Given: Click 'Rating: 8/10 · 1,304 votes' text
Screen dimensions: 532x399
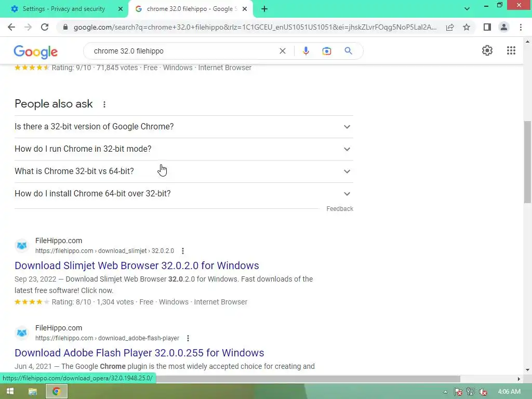Looking at the screenshot, I should coord(92,302).
